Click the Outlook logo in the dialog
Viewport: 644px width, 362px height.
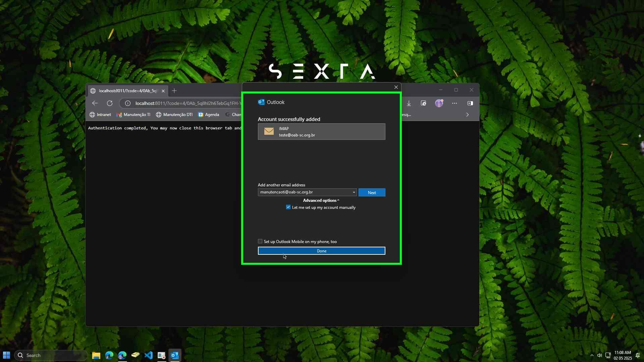[x=261, y=102]
